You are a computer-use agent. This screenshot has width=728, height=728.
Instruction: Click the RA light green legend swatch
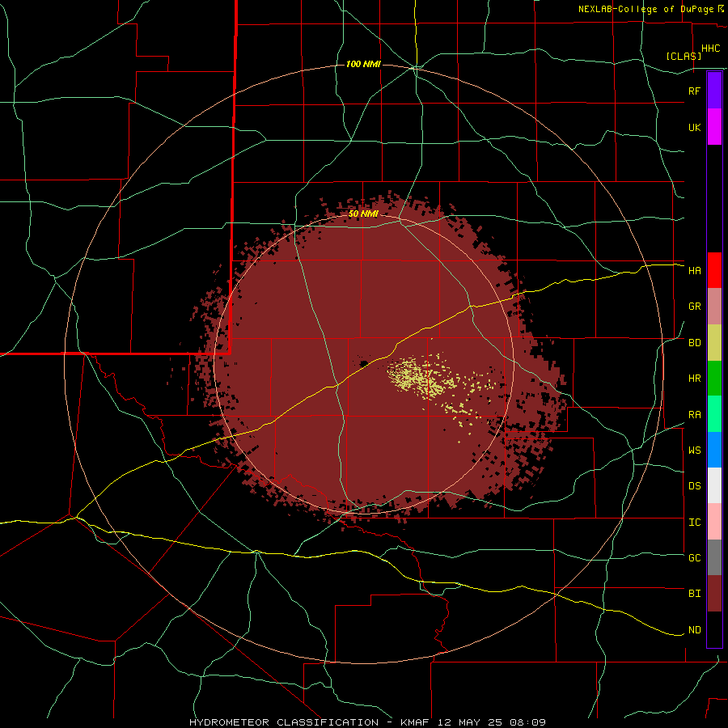point(714,414)
